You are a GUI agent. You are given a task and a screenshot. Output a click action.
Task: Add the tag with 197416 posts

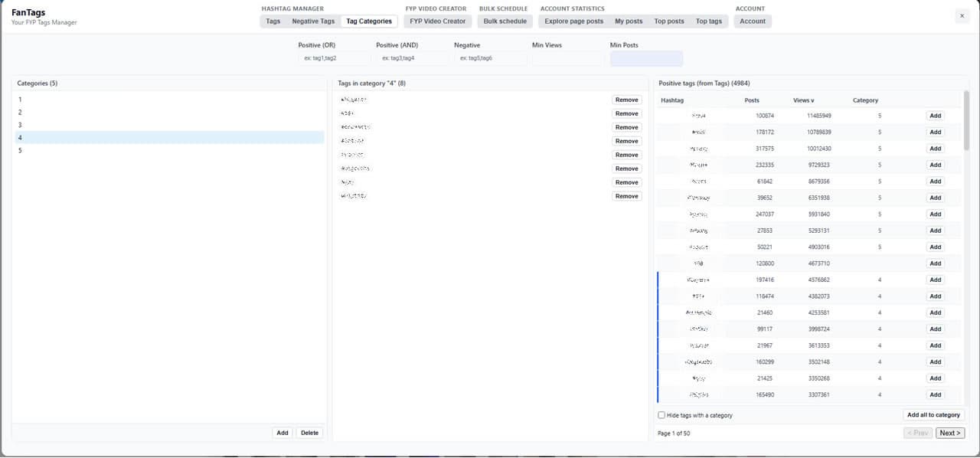(935, 280)
